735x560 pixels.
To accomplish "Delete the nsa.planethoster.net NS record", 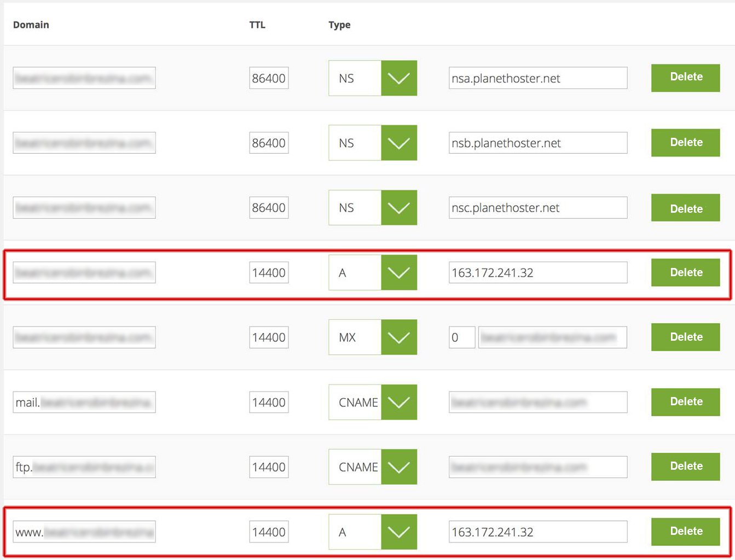I will [685, 78].
